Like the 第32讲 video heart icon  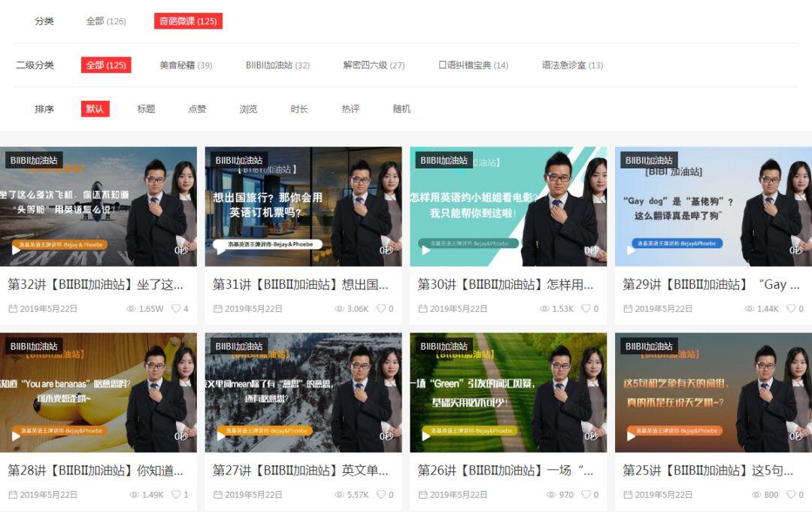176,308
